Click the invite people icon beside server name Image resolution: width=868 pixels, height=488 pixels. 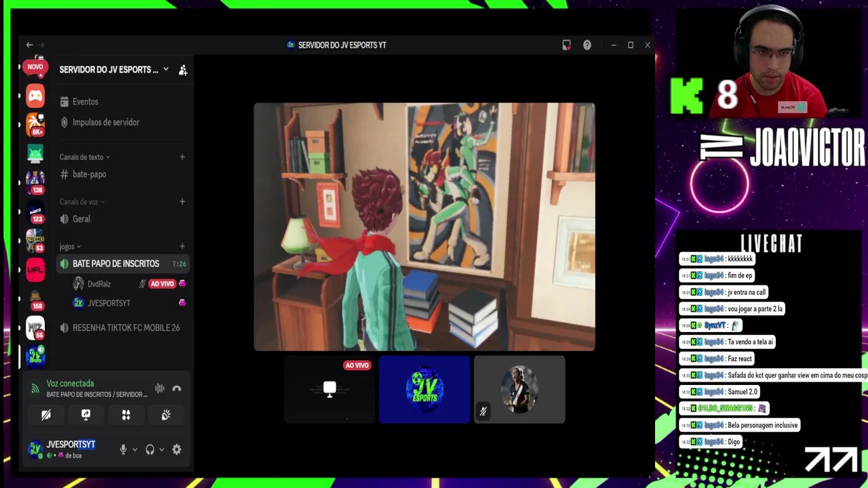182,70
